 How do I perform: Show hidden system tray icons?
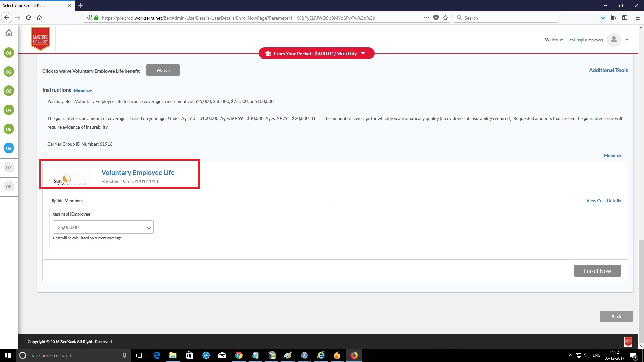tap(570, 355)
